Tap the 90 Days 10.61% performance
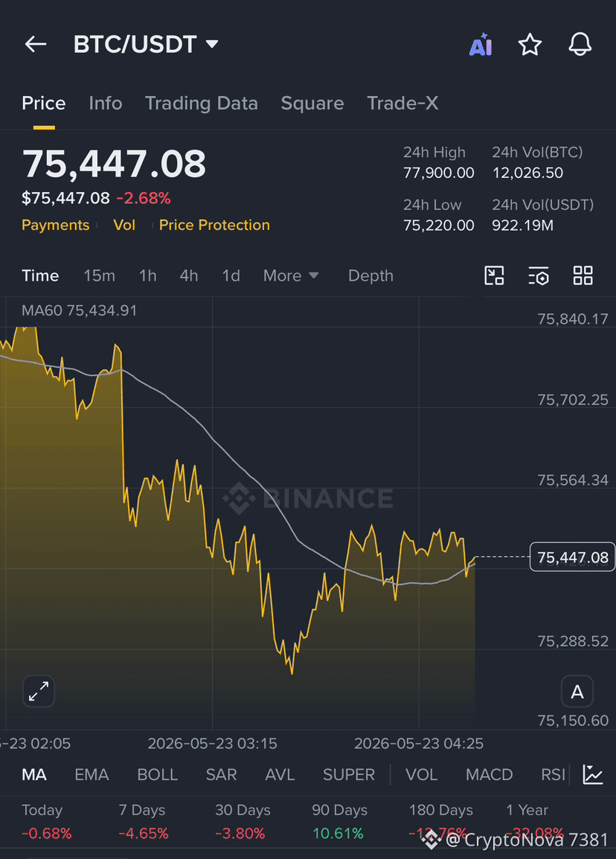The image size is (616, 859). [339, 822]
